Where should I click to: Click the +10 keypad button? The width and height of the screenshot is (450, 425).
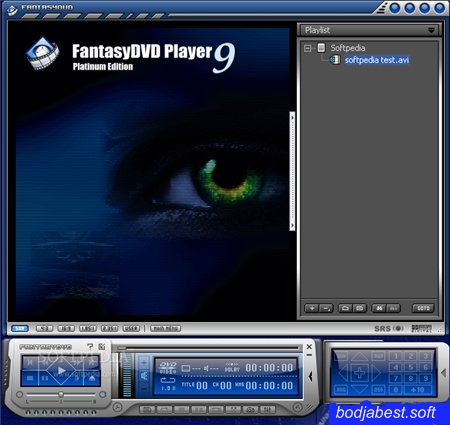(x=418, y=390)
